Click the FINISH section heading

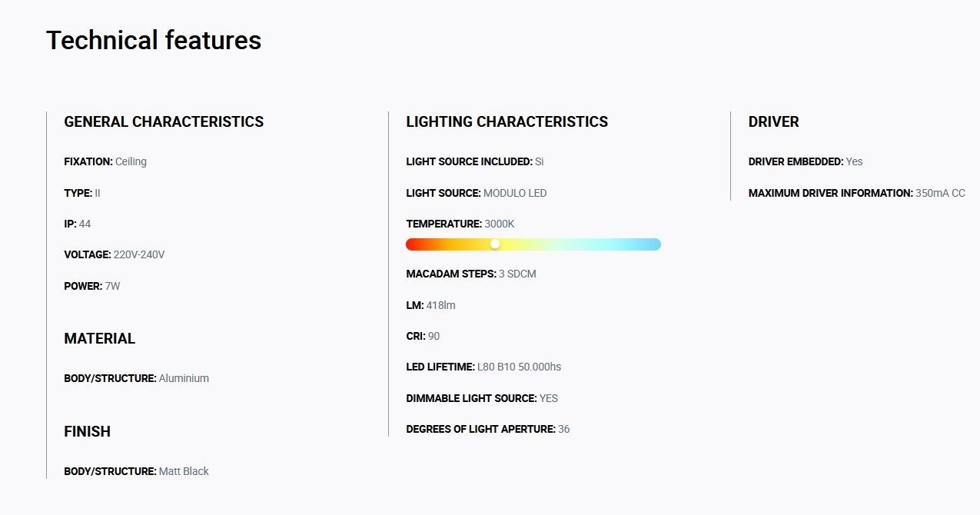click(87, 431)
